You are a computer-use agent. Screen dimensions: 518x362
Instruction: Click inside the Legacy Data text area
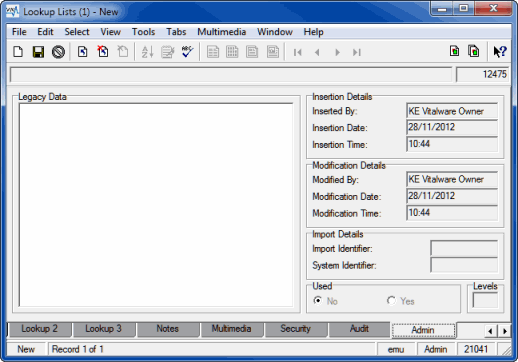click(x=156, y=205)
